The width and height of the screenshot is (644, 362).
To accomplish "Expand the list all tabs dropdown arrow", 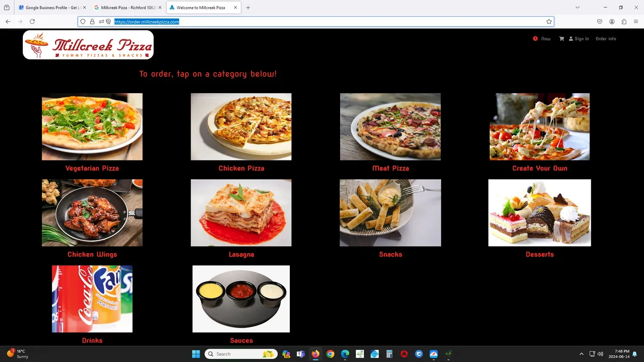I will pos(577,8).
